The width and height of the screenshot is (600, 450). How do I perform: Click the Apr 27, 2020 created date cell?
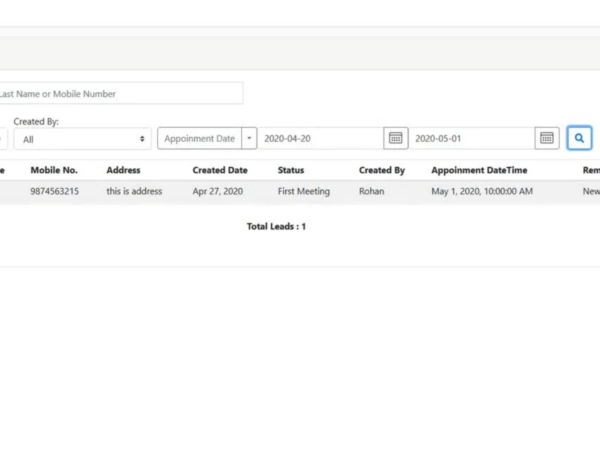[218, 191]
